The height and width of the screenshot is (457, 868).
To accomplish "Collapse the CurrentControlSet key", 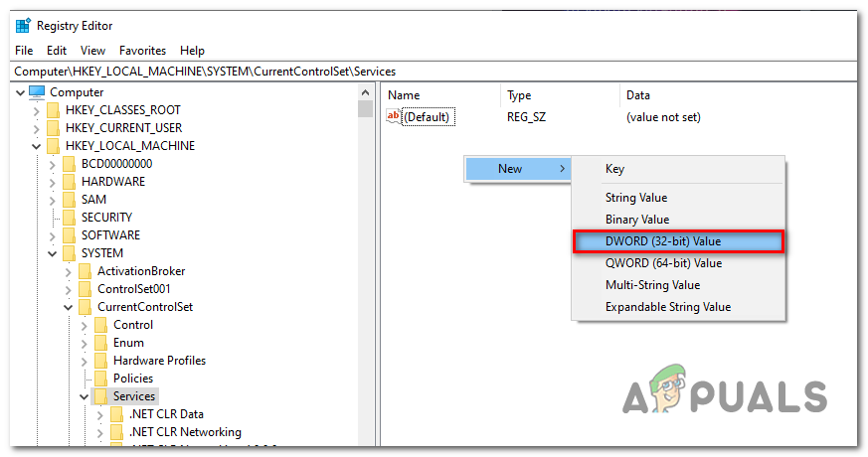I will pos(69,308).
